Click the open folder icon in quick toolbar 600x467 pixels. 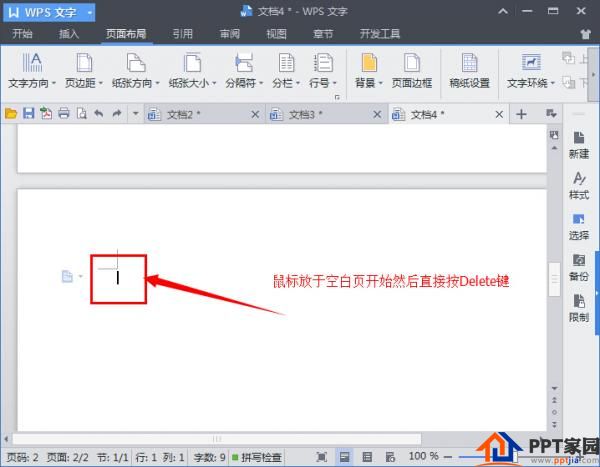click(11, 114)
